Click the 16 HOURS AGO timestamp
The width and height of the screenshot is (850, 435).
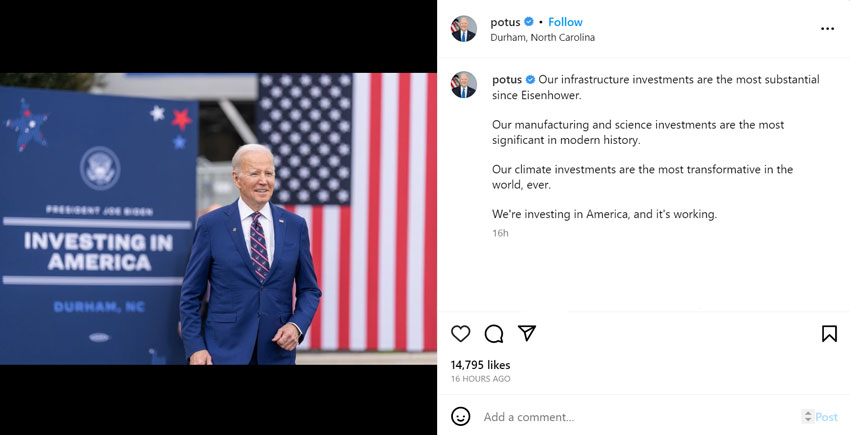click(480, 379)
